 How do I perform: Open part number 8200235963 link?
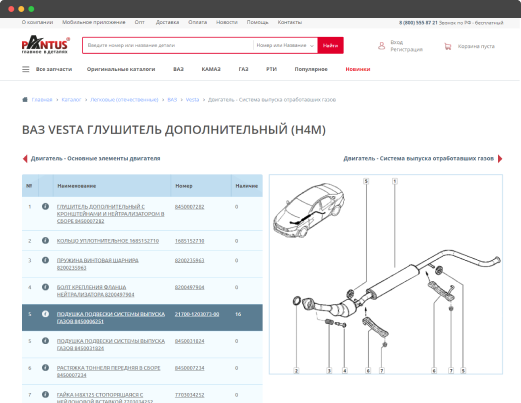189,260
